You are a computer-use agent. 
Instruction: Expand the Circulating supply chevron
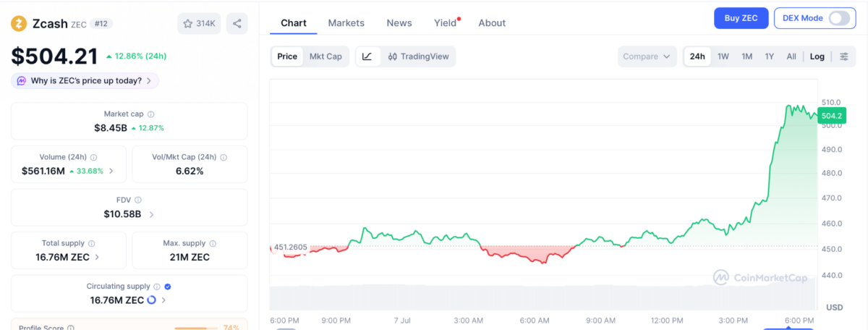164,300
